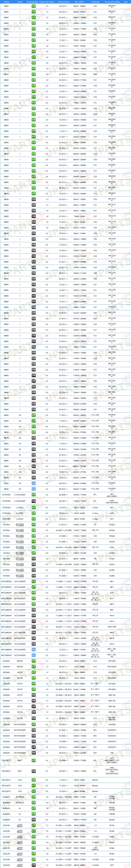Select hybrid icon in BMW X5 230kW/313KM row
The width and height of the screenshot is (131, 868).
pos(34,489)
